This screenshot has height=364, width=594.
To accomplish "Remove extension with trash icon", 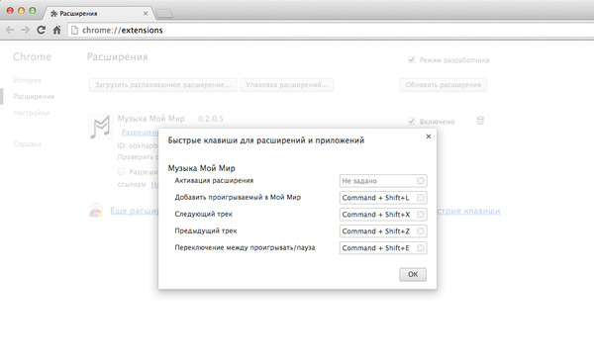I will click(x=480, y=121).
